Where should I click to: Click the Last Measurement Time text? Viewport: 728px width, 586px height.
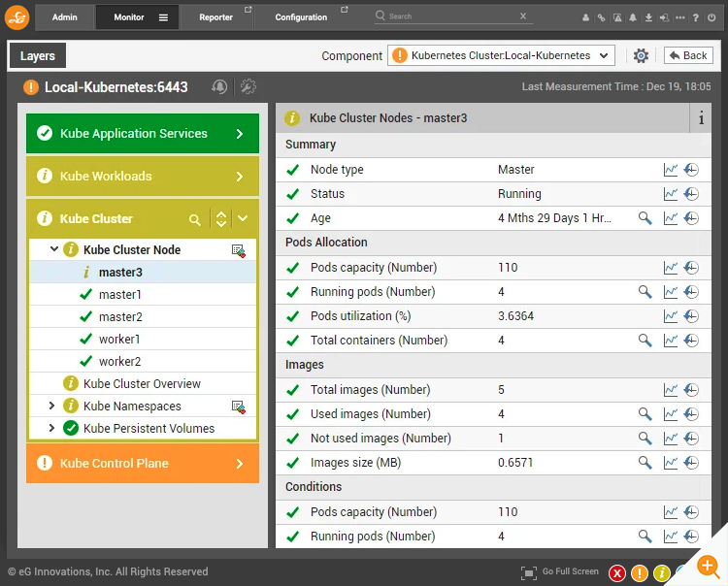point(616,86)
